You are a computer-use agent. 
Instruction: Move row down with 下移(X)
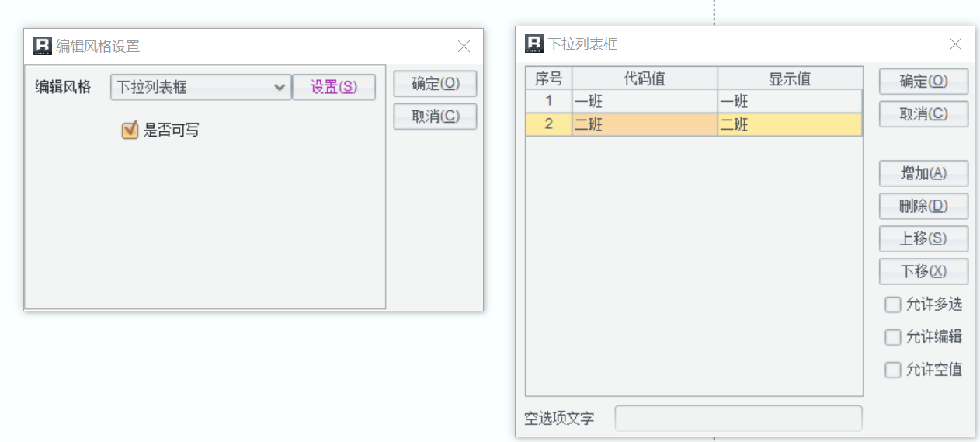tap(923, 272)
